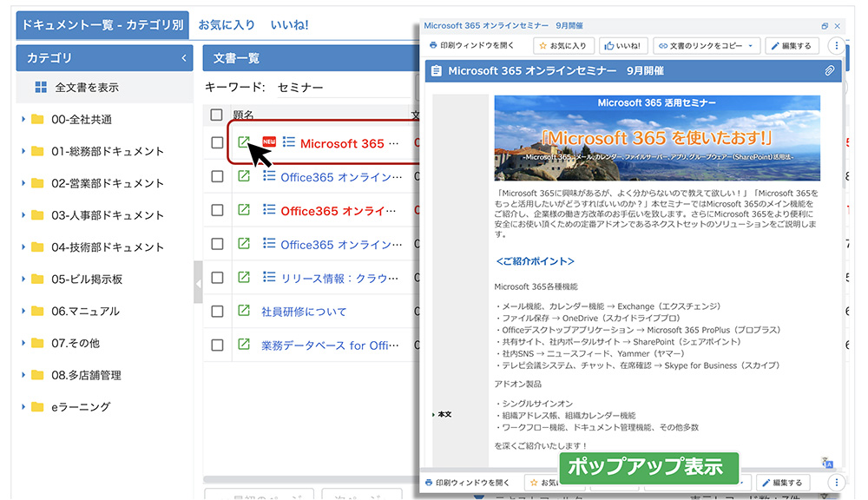The width and height of the screenshot is (868, 500).
Task: Click the restore-window icon of the popup
Action: (825, 26)
